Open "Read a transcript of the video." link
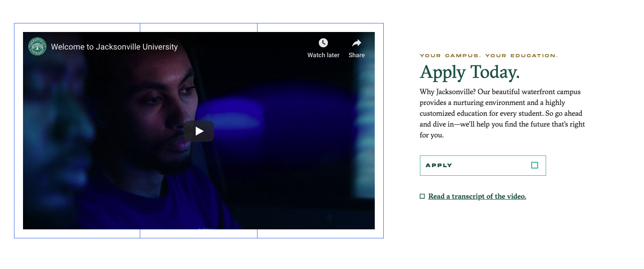Screen dimensions: 644x269 point(477,196)
